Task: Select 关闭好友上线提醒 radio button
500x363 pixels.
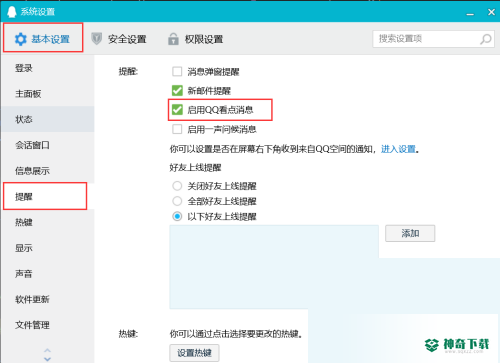Action: pos(177,186)
